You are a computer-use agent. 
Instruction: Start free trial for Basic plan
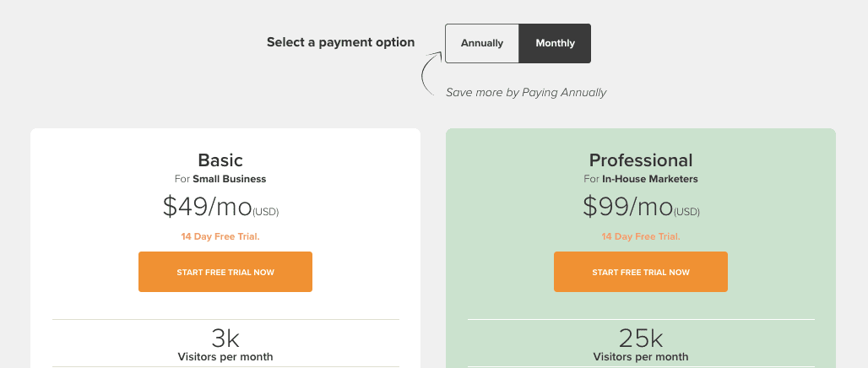[225, 272]
